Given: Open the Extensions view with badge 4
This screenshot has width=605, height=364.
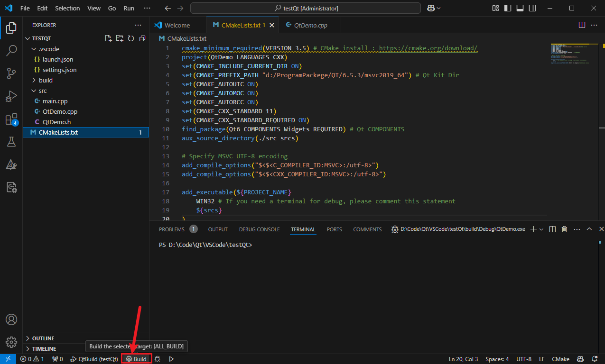Looking at the screenshot, I should coord(11,119).
